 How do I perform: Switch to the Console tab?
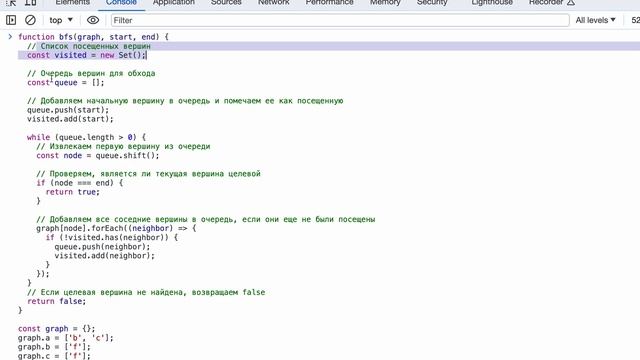[121, 2]
